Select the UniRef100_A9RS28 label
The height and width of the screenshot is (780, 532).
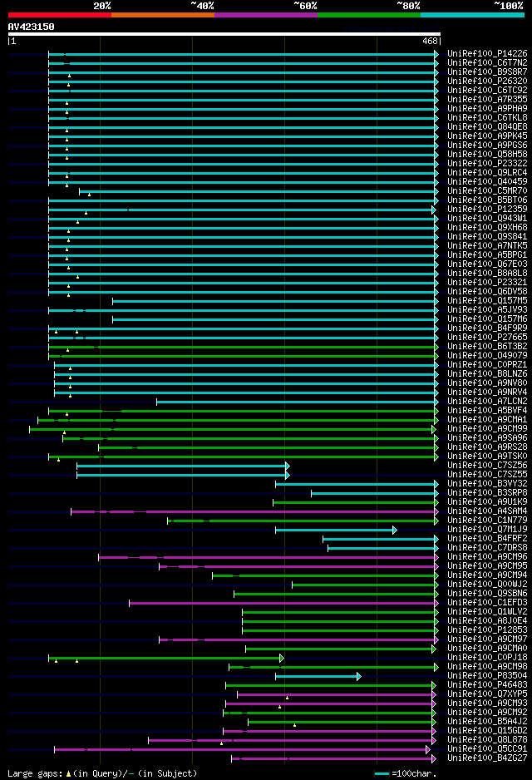[487, 447]
